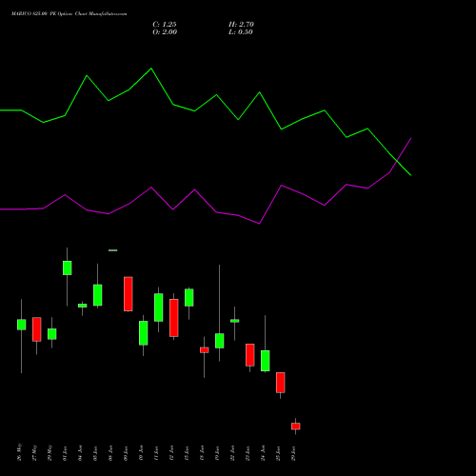Image resolution: width=476 pixels, height=476 pixels.
Task: Click the '04 Jun' date label
Action: pos(81,453)
